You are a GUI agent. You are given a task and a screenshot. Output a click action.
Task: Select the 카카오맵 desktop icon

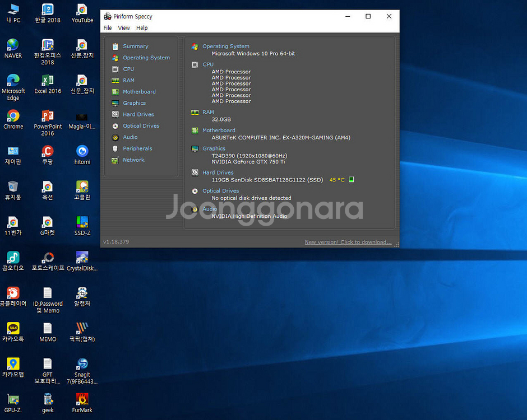(13, 368)
